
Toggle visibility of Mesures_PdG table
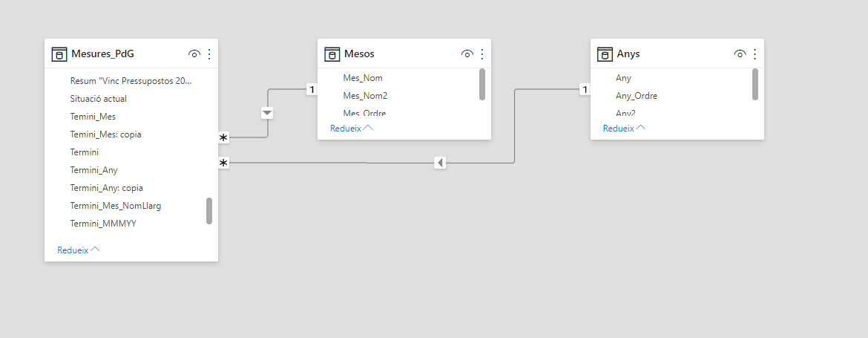pos(194,53)
